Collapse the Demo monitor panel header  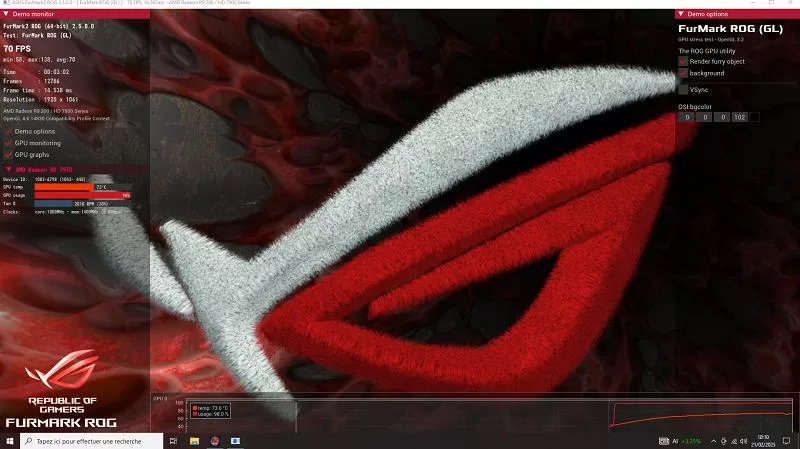75,14
